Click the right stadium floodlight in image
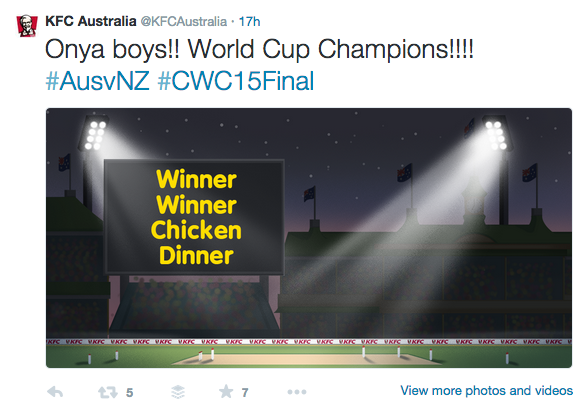This screenshot has height=415, width=588. click(497, 133)
